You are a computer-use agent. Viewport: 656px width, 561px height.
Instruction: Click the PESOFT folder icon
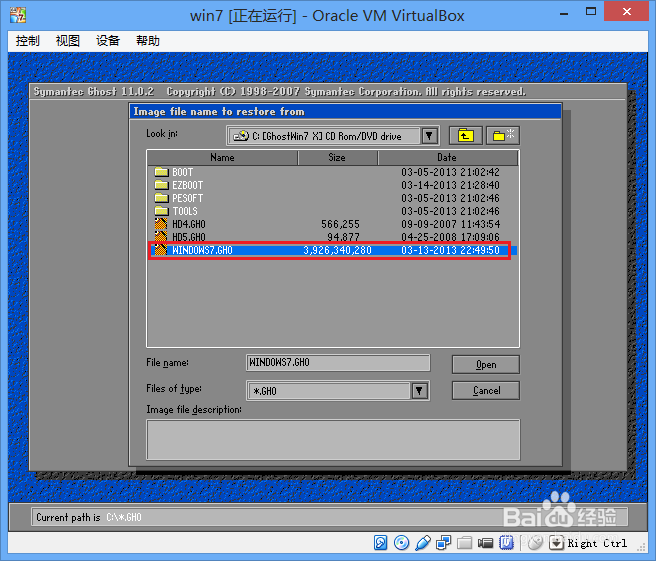pyautogui.click(x=161, y=198)
